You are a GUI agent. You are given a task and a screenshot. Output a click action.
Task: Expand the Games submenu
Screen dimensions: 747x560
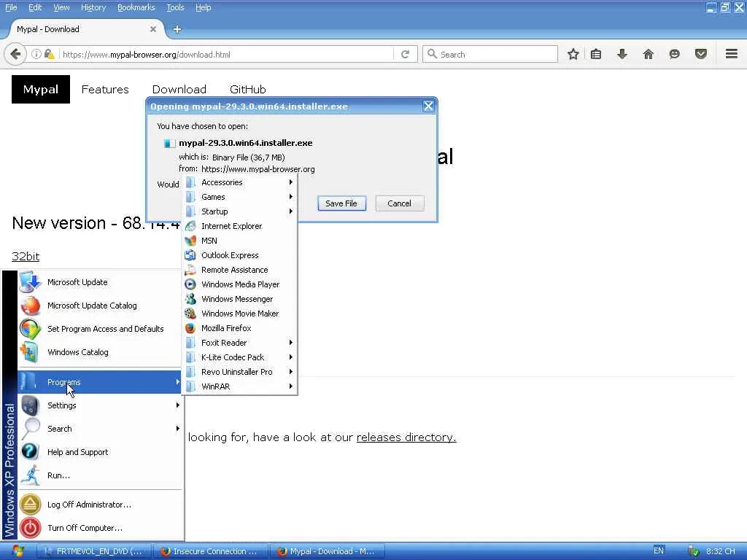[x=239, y=197]
